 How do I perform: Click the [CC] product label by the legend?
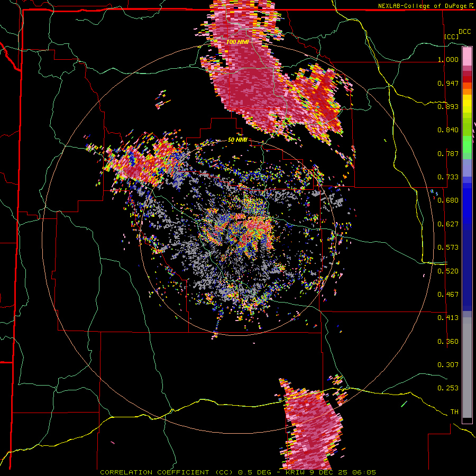452,36
